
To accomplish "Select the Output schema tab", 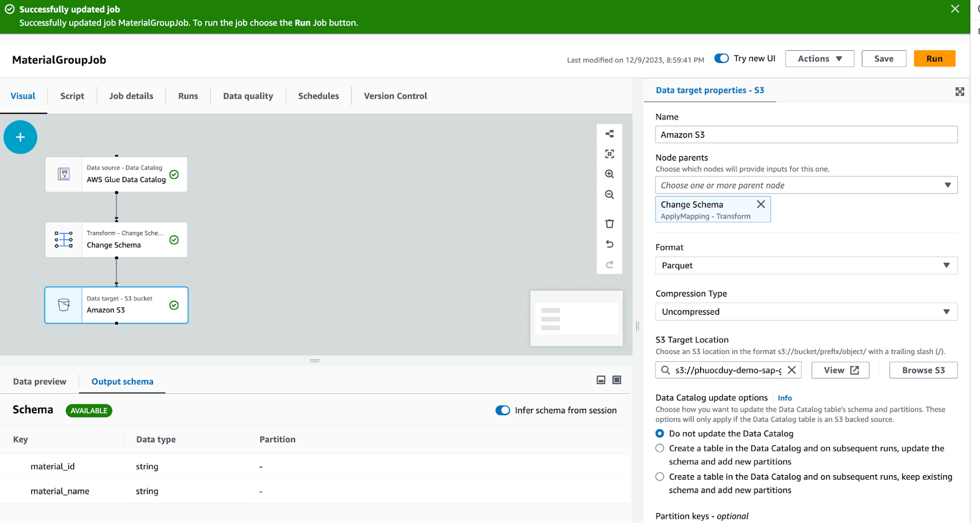I will coord(123,382).
